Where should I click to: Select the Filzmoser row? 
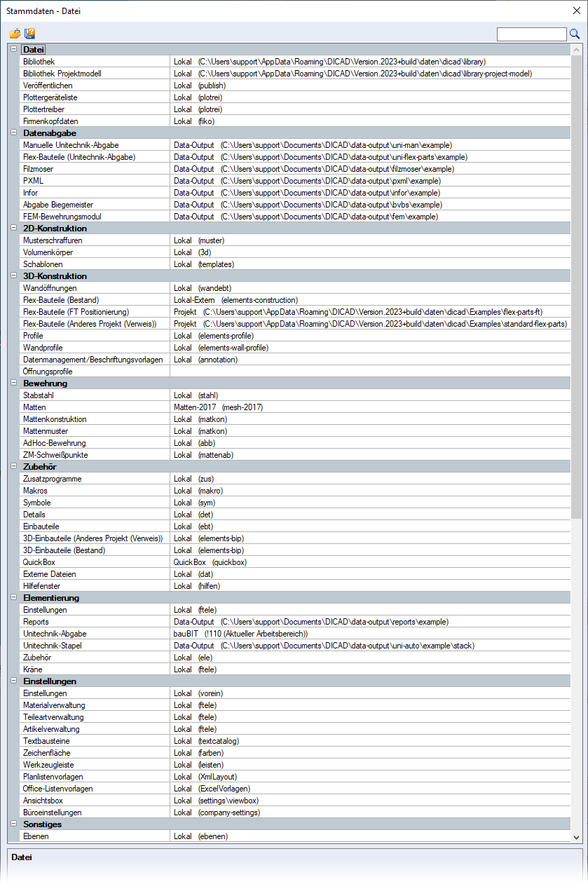point(295,169)
